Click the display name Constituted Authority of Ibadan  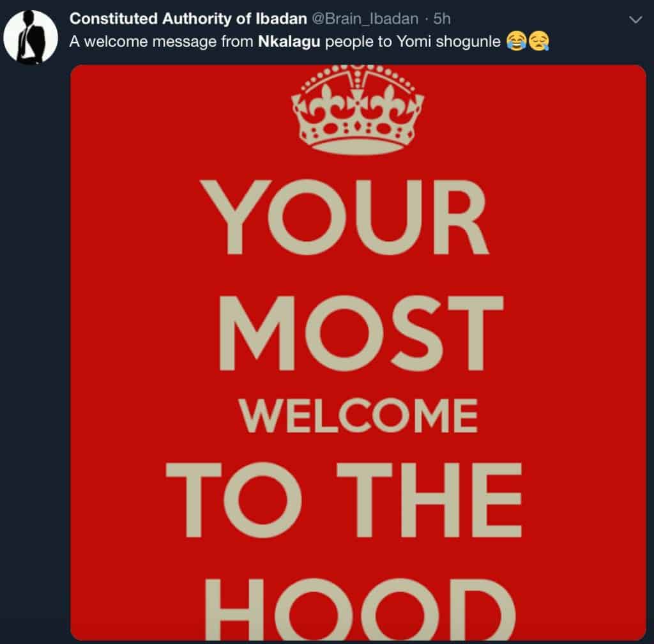[x=188, y=19]
